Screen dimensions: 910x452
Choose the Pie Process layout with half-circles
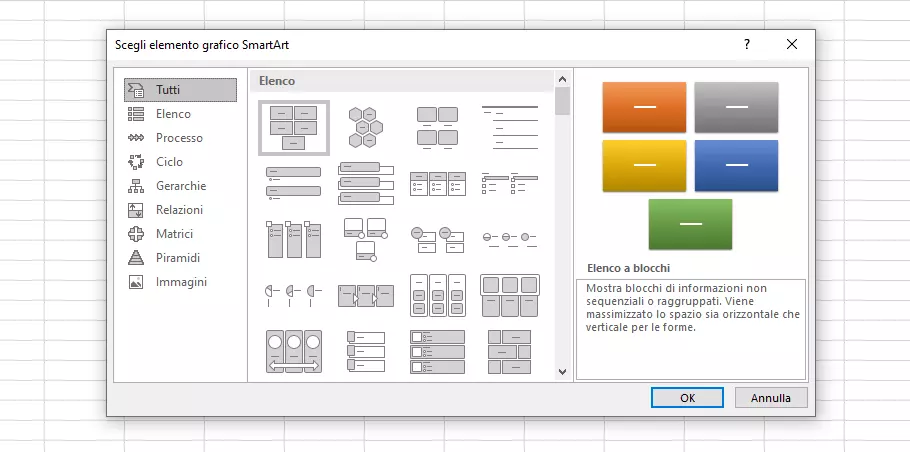coord(294,295)
